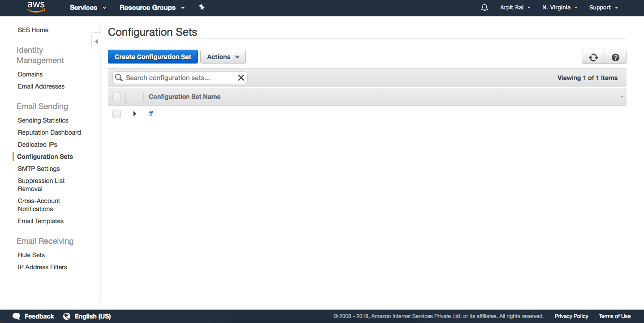Click the Feedback link
Screen dimensions: 644x323
(x=39, y=316)
